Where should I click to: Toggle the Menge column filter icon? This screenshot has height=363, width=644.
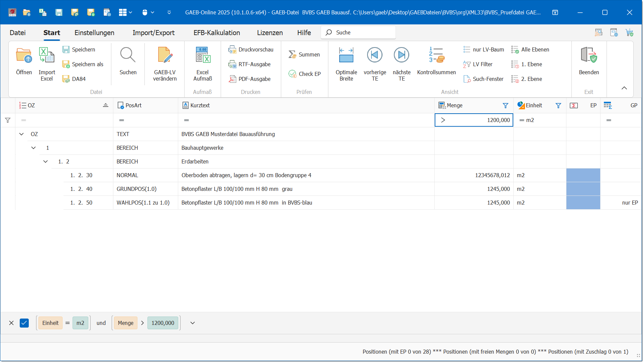(x=505, y=106)
